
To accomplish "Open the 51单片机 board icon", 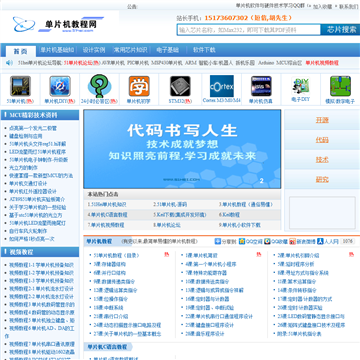I will pos(20,86).
